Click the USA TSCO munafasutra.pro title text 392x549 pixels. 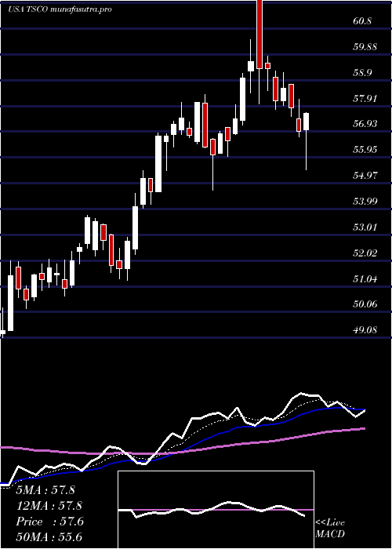(x=60, y=9)
